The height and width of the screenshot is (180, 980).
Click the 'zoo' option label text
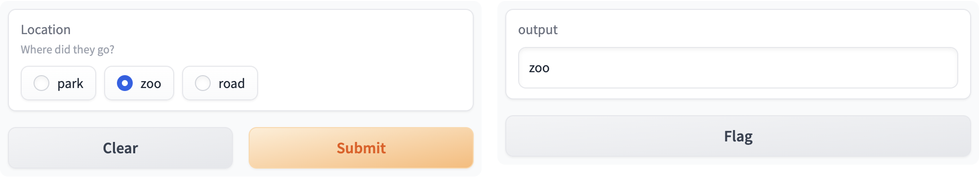tap(151, 84)
